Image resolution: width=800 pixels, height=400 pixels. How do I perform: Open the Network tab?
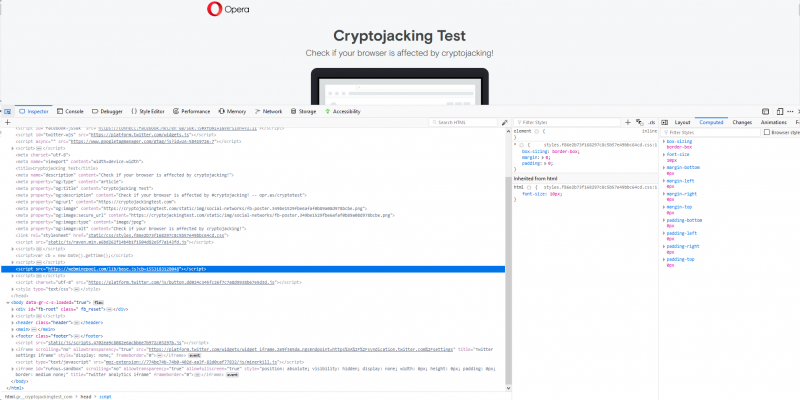[x=268, y=111]
